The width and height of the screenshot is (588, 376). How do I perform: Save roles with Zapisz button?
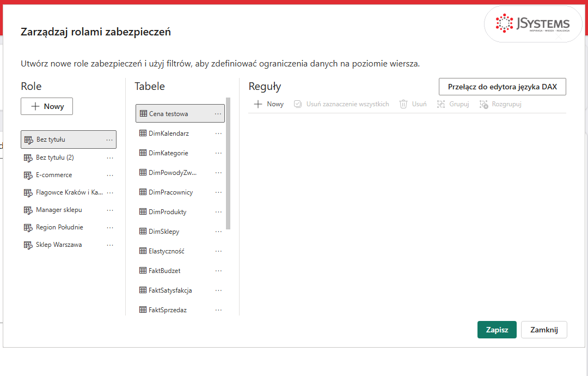point(497,330)
